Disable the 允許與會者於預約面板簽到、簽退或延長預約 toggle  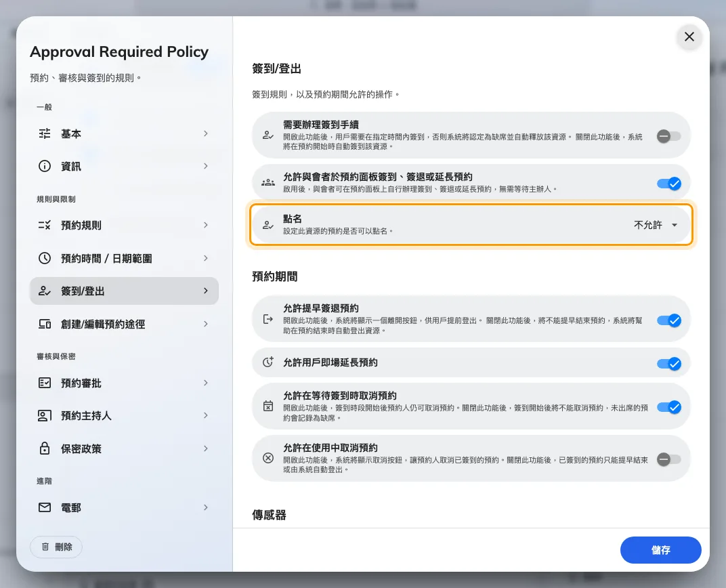pos(669,184)
